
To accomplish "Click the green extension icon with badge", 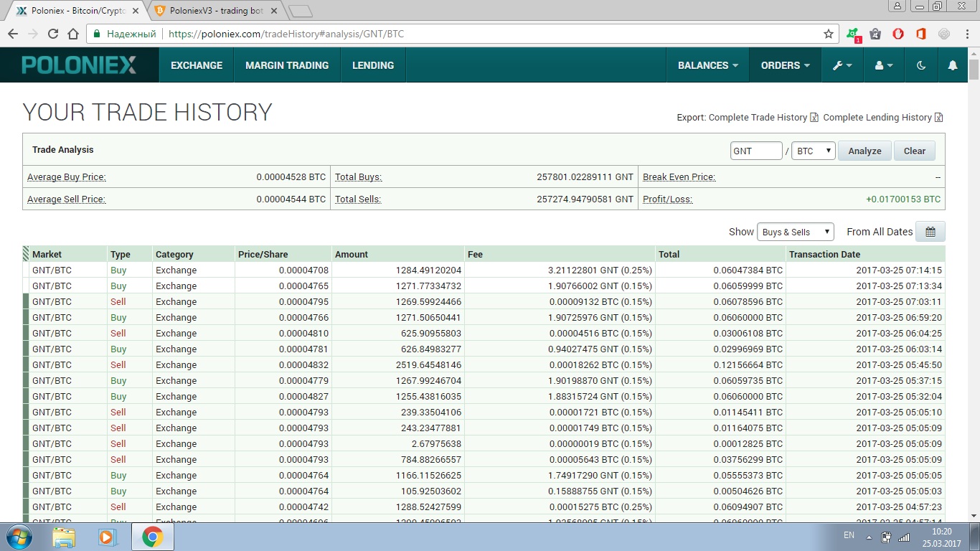I will [853, 34].
